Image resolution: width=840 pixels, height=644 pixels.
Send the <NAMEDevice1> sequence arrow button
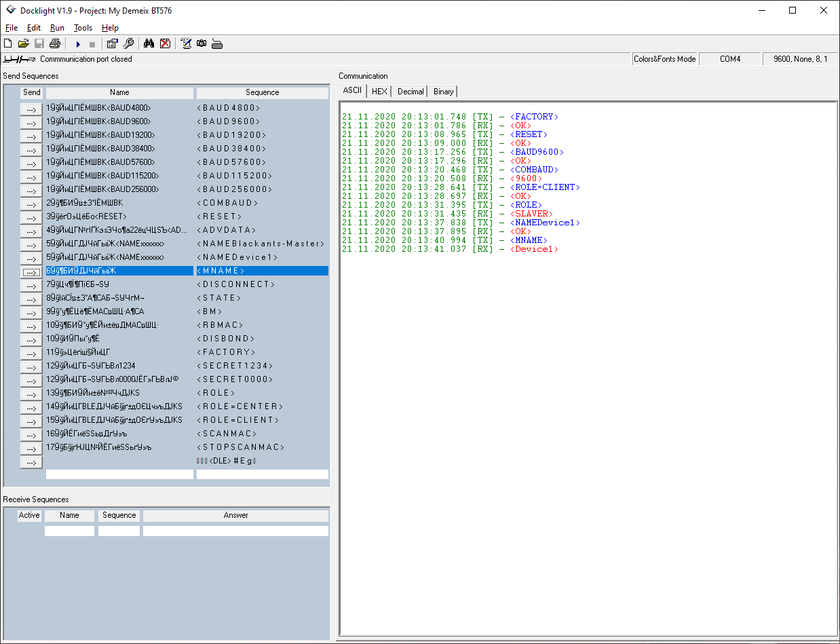(x=31, y=258)
